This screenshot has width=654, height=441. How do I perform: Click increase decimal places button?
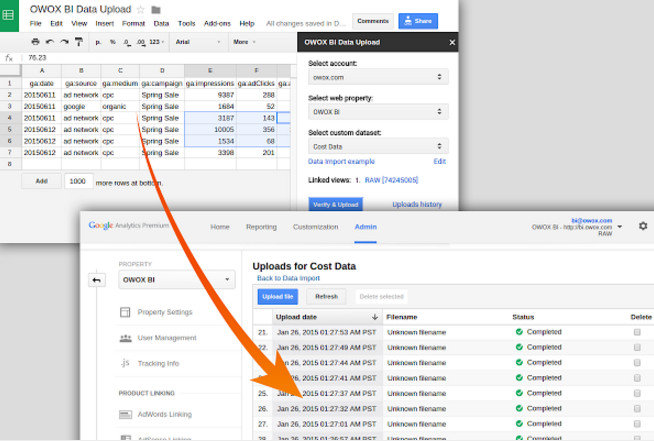(141, 42)
